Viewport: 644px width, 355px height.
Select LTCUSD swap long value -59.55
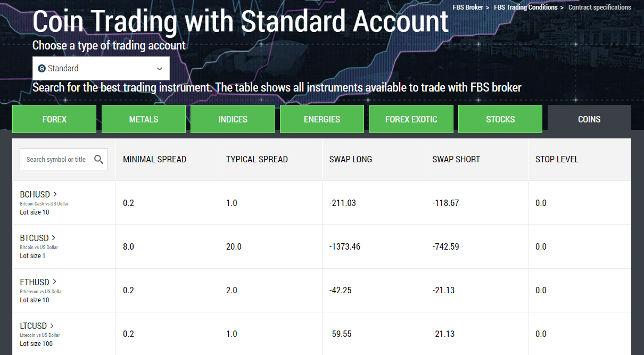click(x=341, y=334)
